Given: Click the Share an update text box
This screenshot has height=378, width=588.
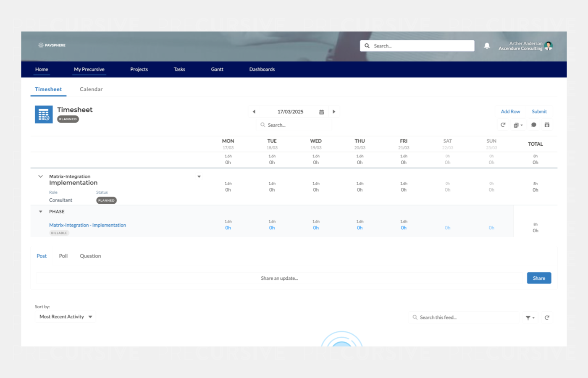Looking at the screenshot, I should pos(279,278).
